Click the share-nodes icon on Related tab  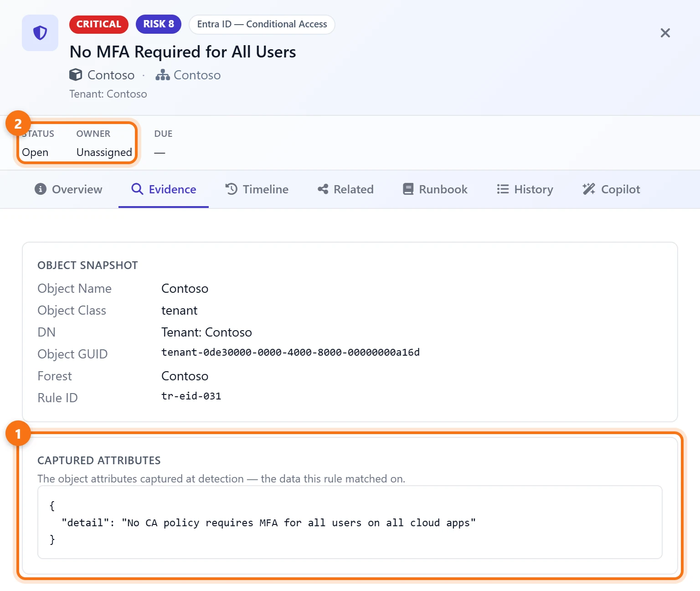pyautogui.click(x=323, y=189)
